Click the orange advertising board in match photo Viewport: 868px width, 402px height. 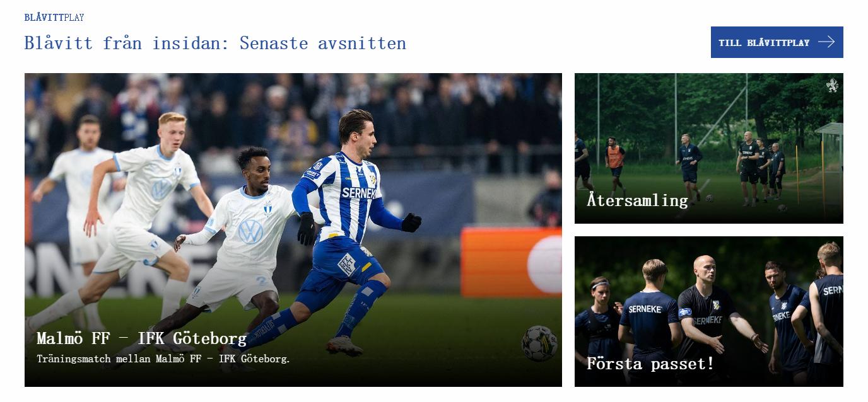(x=511, y=262)
